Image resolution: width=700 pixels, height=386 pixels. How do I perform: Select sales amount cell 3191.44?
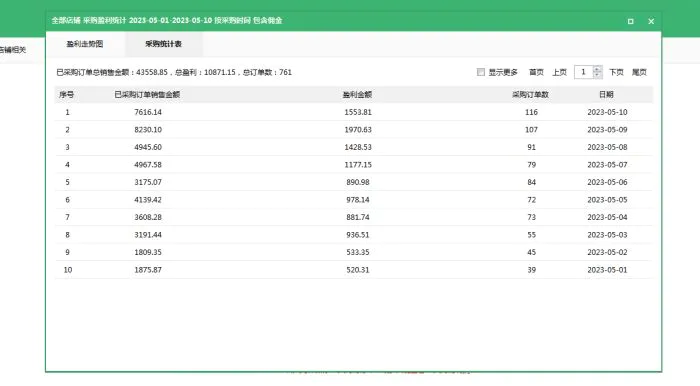[x=148, y=235]
